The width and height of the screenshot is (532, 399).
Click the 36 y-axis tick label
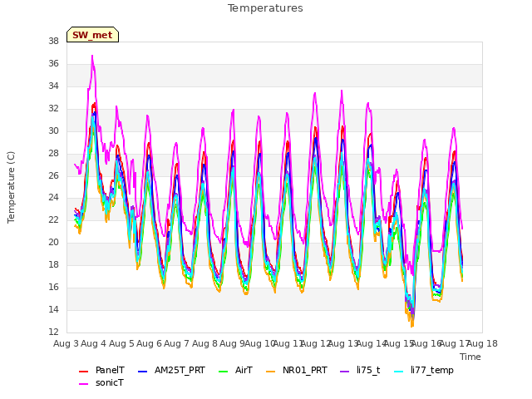[x=53, y=64]
